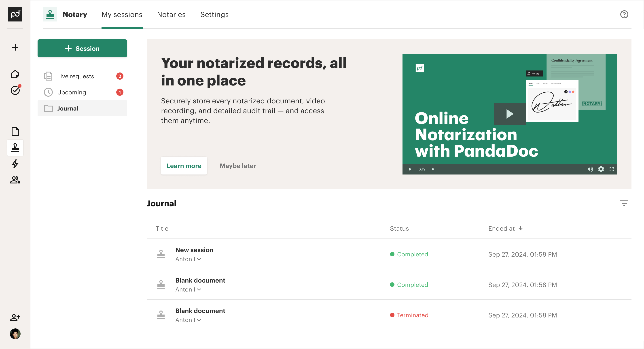Screen dimensions: 644x349
Task: Open the Documents page icon
Action: tap(15, 132)
